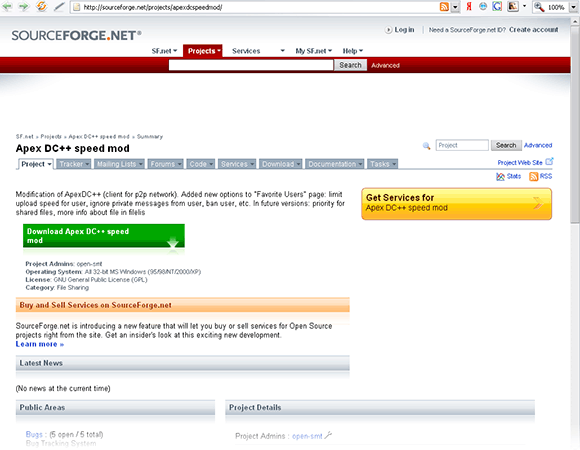Click the project Search button
The width and height of the screenshot is (580, 450).
click(506, 145)
